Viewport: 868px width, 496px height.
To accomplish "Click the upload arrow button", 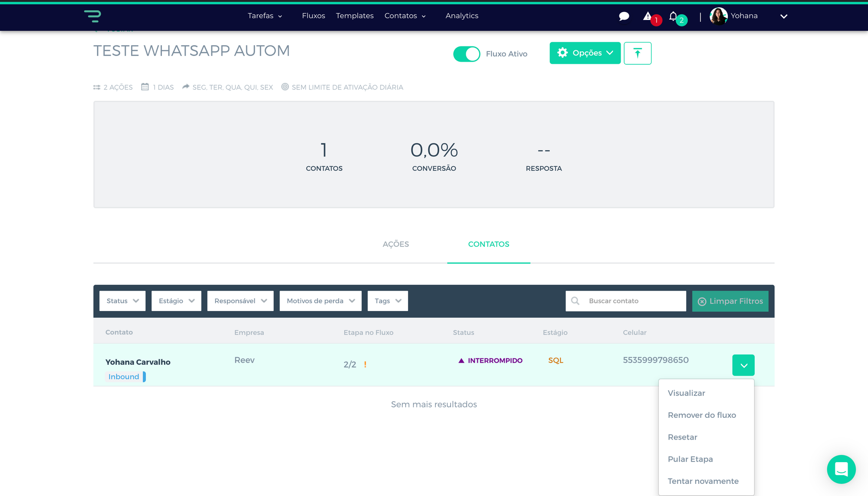I will click(x=637, y=53).
